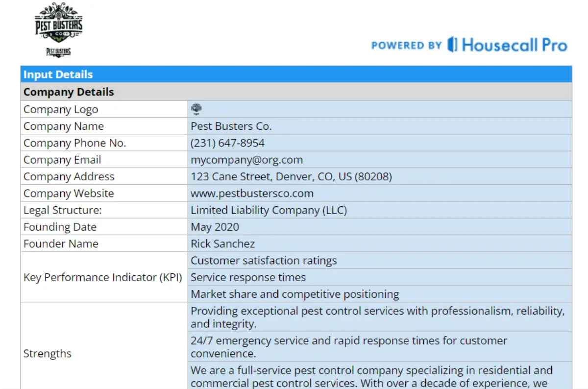The width and height of the screenshot is (588, 389).
Task: Click the Pest Busters Co. company name field
Action: [231, 126]
